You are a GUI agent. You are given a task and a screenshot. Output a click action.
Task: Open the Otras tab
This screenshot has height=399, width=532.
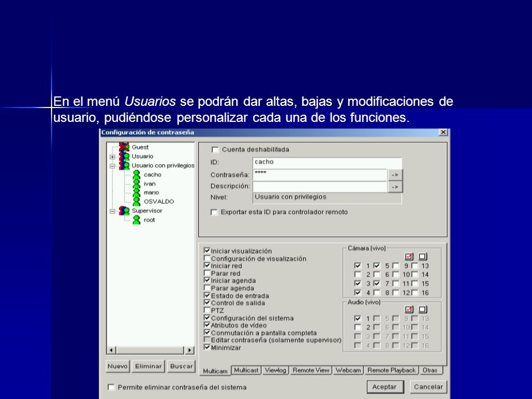[430, 370]
